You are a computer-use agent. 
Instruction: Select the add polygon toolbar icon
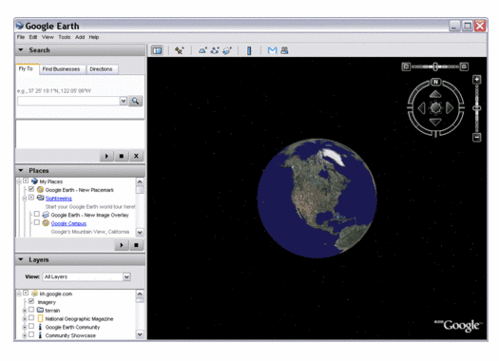[x=202, y=50]
